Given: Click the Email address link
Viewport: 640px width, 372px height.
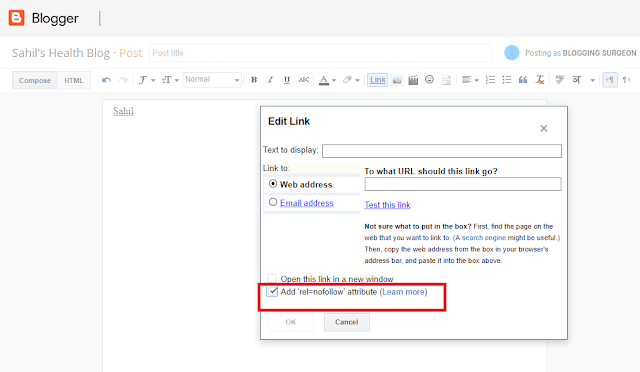Looking at the screenshot, I should point(307,203).
